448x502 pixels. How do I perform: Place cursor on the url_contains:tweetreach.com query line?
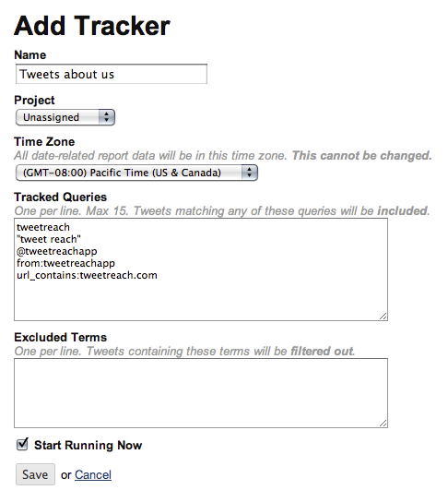(x=87, y=275)
